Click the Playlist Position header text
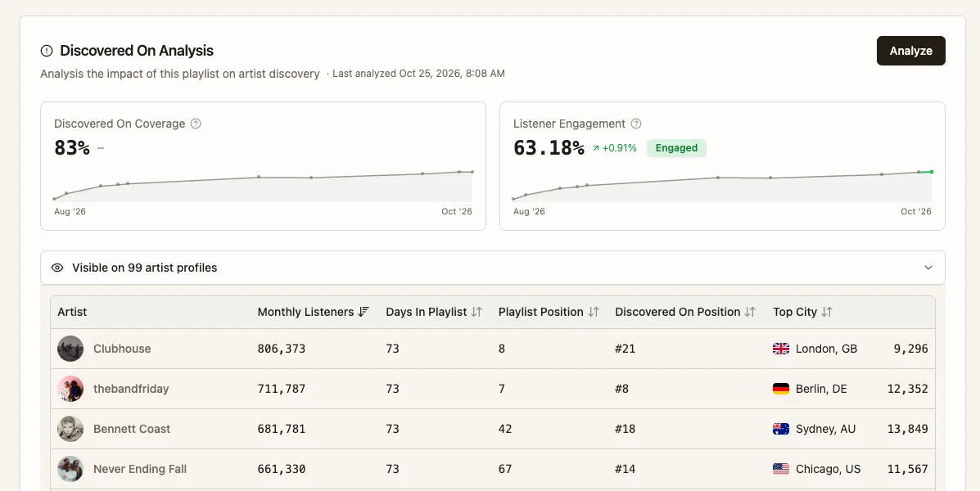The image size is (980, 491). click(x=540, y=312)
